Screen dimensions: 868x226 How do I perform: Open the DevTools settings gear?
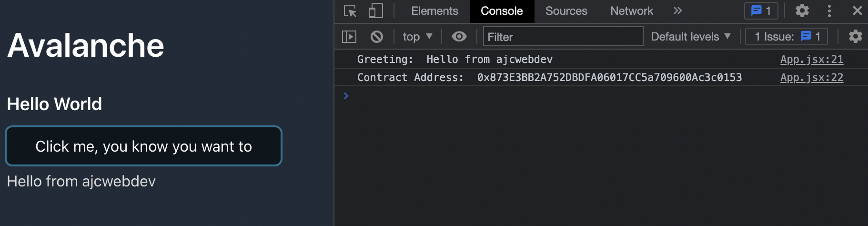[802, 11]
